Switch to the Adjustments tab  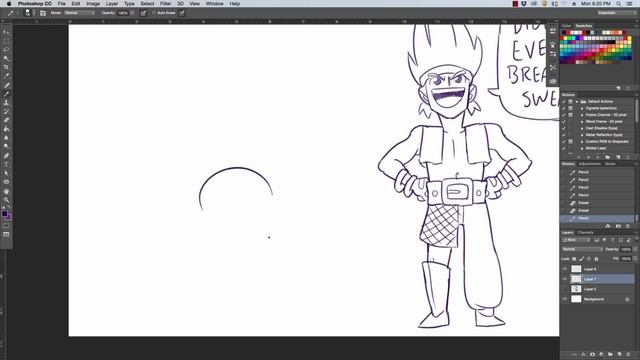pos(590,164)
